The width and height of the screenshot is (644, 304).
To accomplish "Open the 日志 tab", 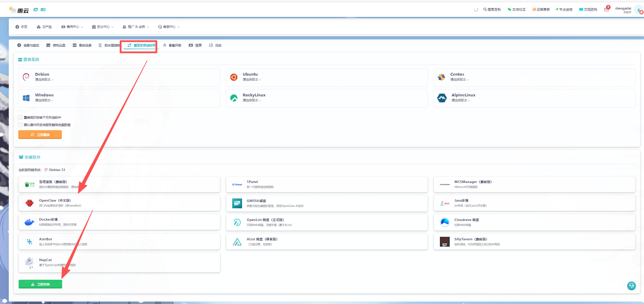I will (x=215, y=45).
